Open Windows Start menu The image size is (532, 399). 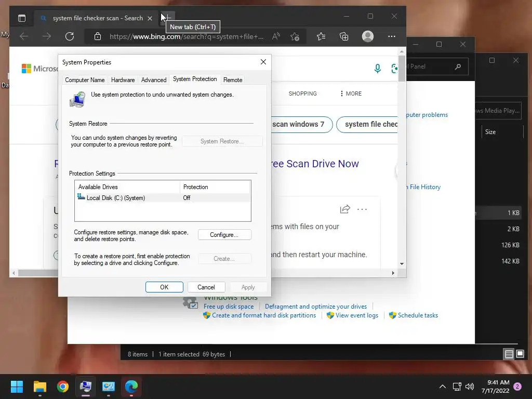point(17,387)
